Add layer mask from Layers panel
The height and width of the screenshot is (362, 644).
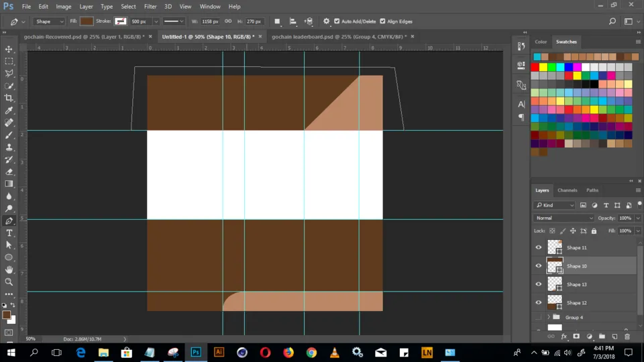(x=576, y=337)
